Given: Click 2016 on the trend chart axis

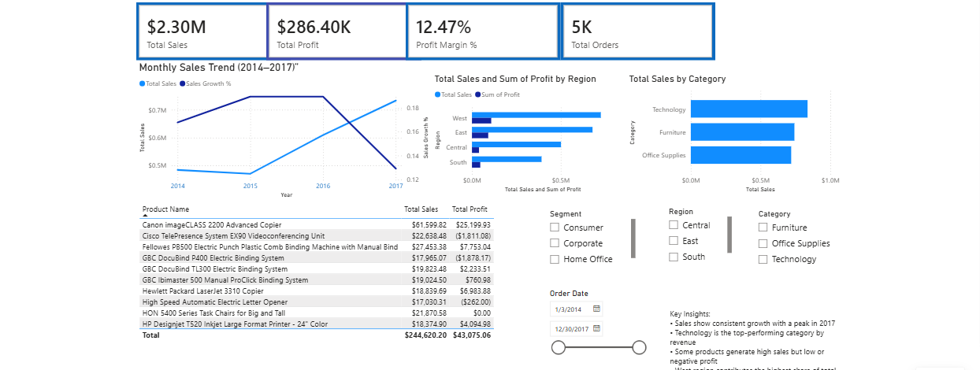Looking at the screenshot, I should coord(323,186).
